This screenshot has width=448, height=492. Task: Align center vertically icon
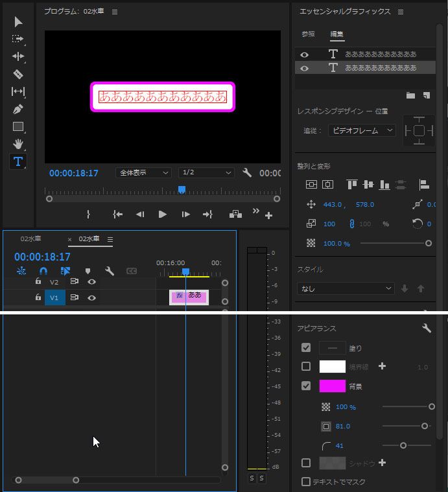[311, 185]
